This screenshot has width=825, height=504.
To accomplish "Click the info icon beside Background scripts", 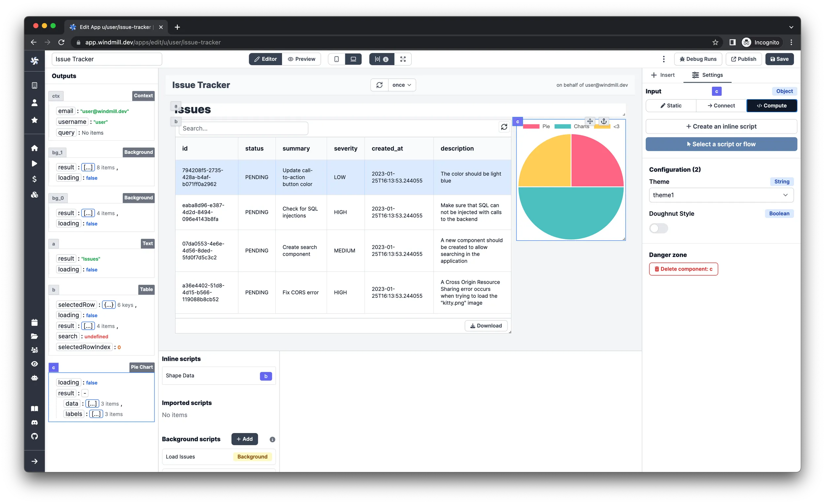I will click(x=272, y=439).
